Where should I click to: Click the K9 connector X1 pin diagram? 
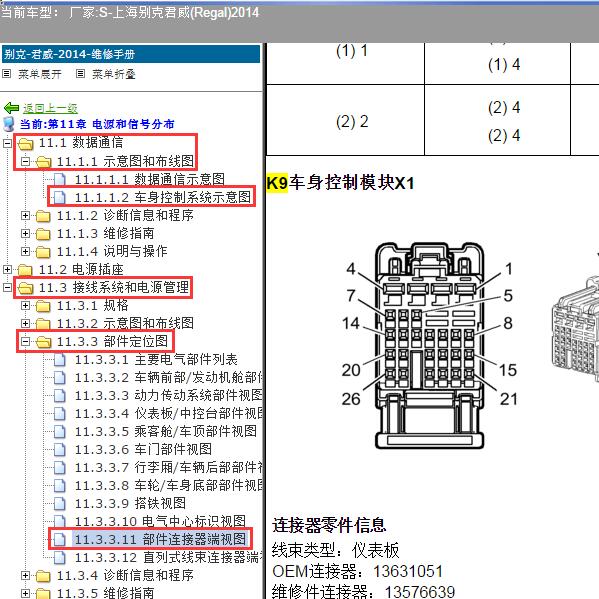[x=429, y=346]
